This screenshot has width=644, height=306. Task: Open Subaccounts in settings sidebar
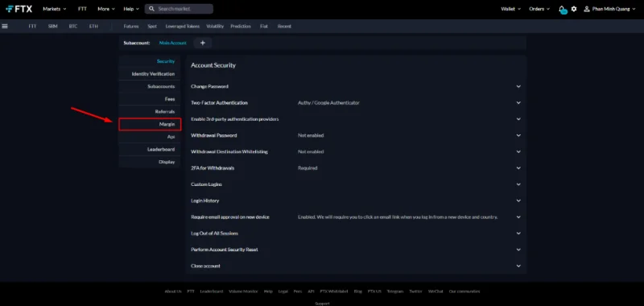tap(150, 87)
